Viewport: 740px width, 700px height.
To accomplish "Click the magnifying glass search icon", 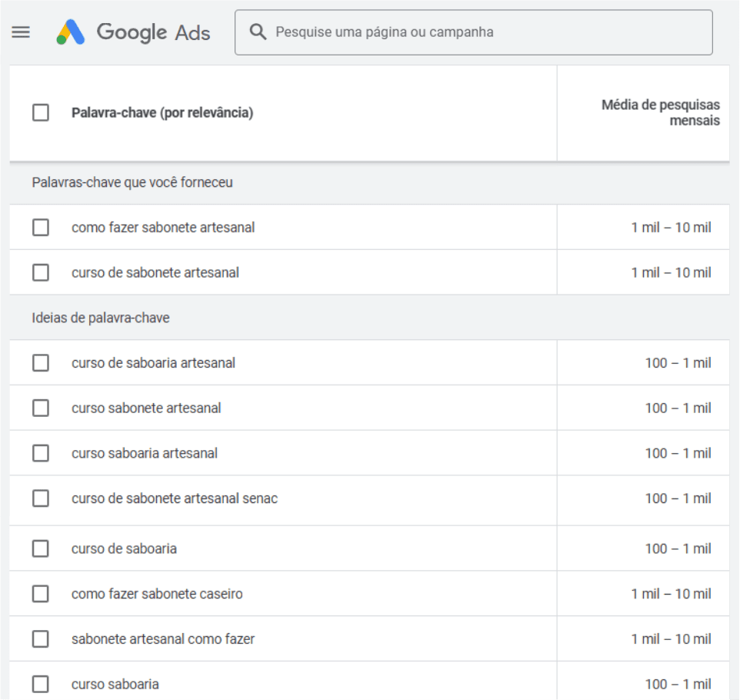I will coord(259,32).
